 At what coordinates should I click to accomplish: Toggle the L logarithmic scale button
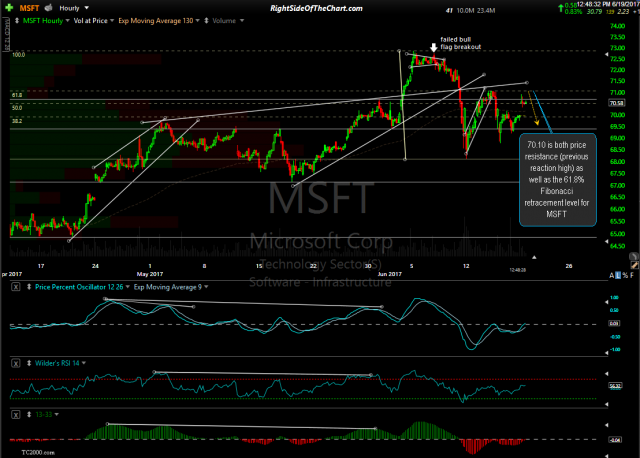(618, 276)
